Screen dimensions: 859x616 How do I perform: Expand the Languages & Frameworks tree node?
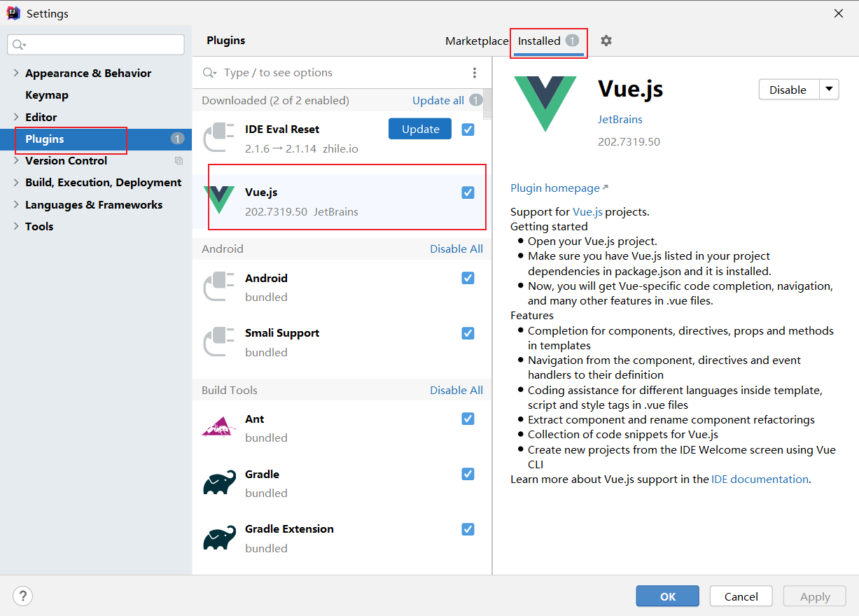click(x=16, y=204)
